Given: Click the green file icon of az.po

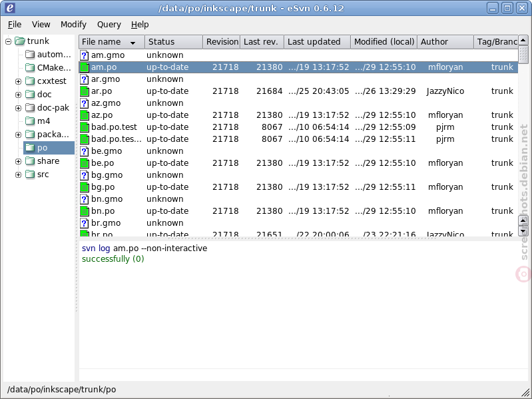Looking at the screenshot, I should [84, 115].
